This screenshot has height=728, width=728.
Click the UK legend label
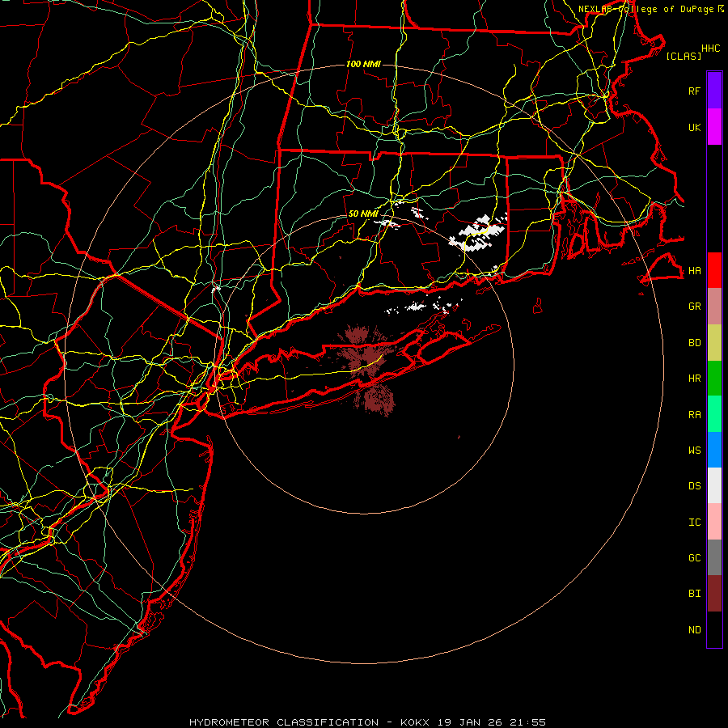point(695,127)
